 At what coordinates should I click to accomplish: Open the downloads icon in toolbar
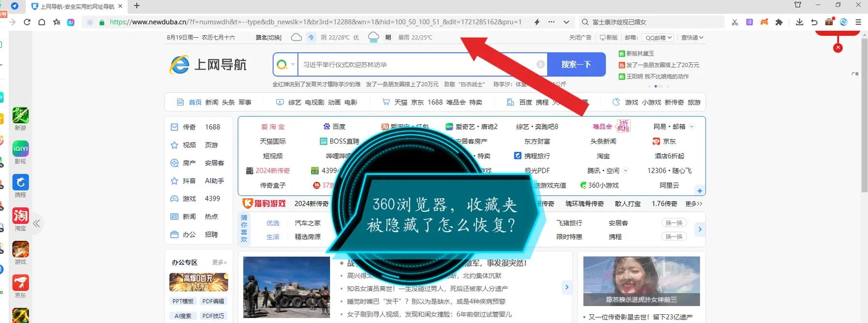pyautogui.click(x=799, y=22)
